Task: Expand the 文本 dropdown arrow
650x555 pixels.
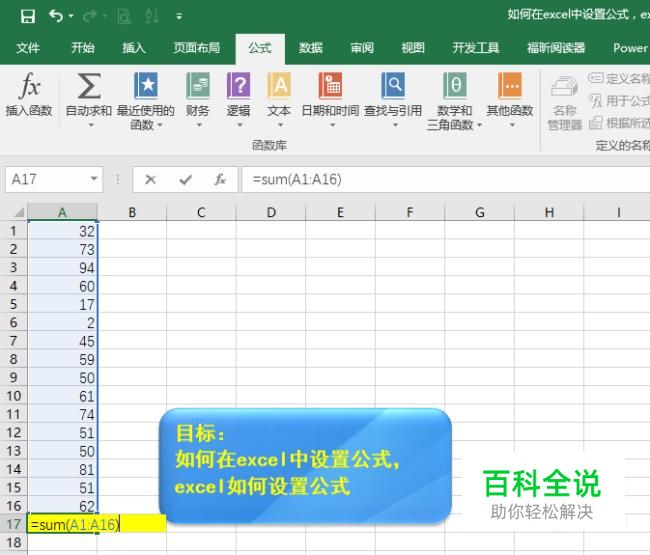Action: [280, 125]
